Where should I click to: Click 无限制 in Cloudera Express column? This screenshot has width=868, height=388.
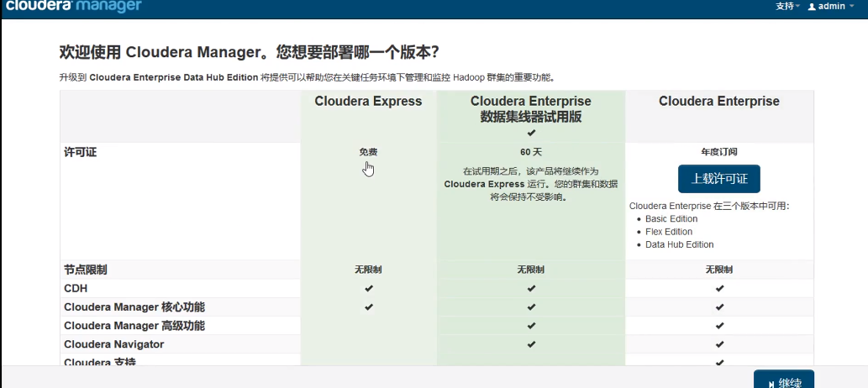(x=368, y=270)
